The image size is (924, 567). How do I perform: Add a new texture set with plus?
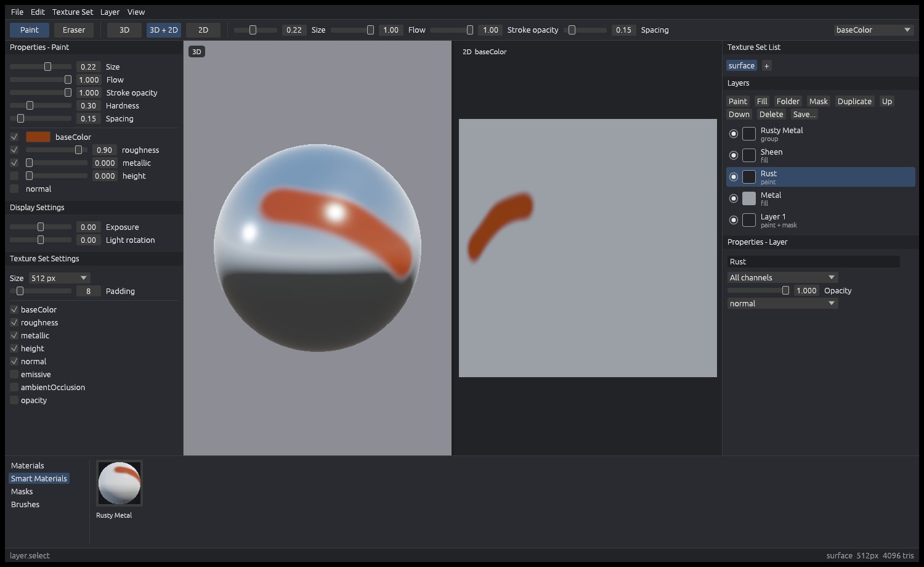point(766,66)
